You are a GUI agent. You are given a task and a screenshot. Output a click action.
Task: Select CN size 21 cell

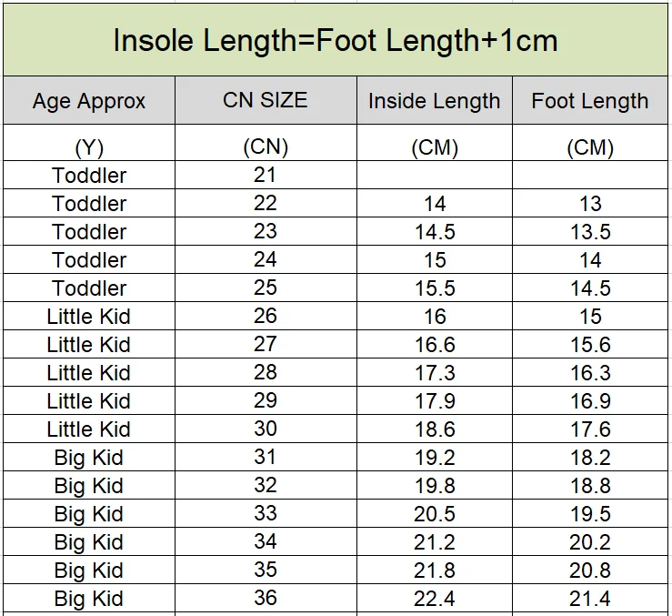265,175
